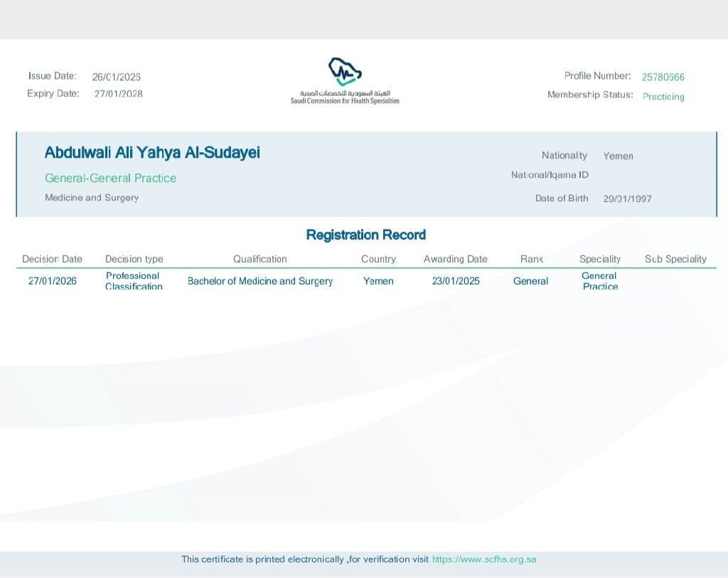Click the Decision Date column header
Viewport: 728px width, 578px height.
pos(52,259)
